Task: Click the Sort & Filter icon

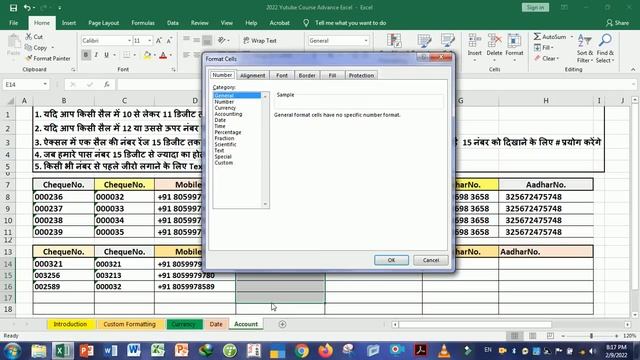Action: [x=584, y=41]
